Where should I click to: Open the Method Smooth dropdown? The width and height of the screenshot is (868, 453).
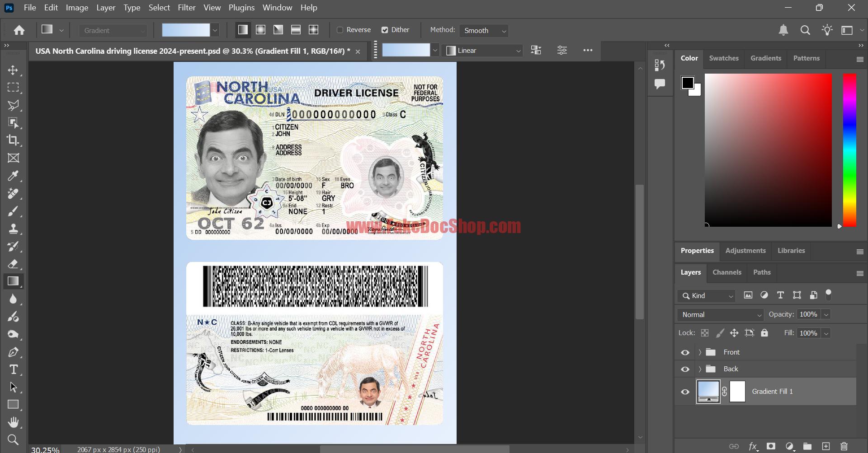click(484, 30)
